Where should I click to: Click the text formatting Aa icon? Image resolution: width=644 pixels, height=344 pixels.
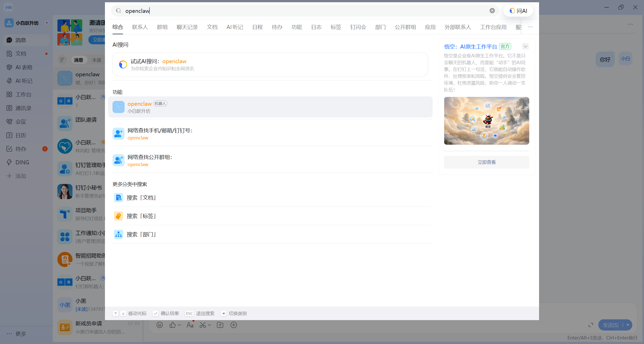click(190, 325)
